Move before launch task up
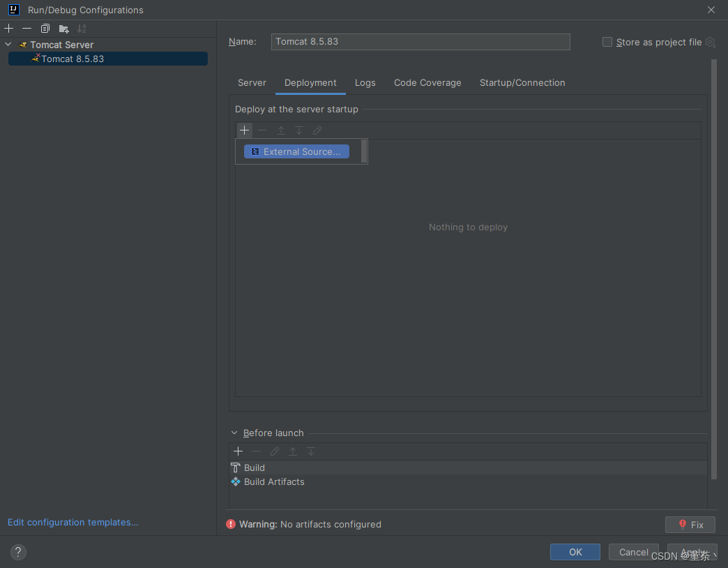This screenshot has width=728, height=568. click(x=292, y=451)
